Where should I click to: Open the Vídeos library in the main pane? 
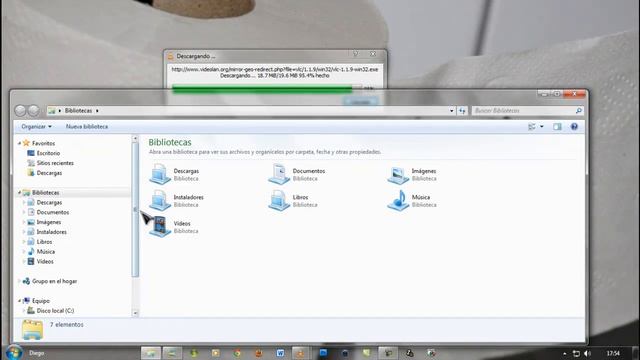[174, 227]
